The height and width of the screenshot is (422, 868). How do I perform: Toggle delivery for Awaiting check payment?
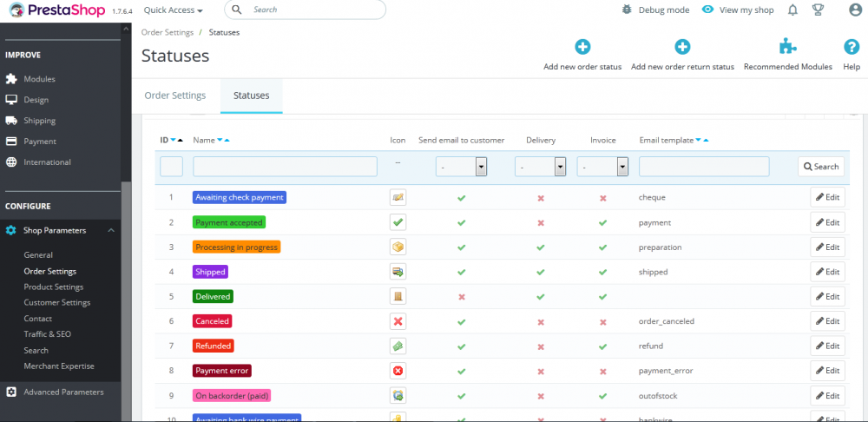(x=541, y=198)
